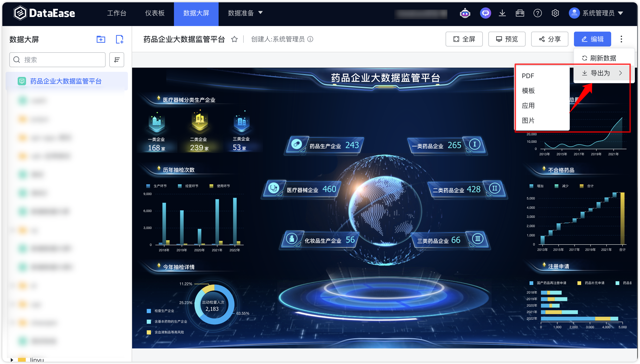
Task: Toggle the 含基本药物的生产企业 legend item
Action: [x=167, y=321]
